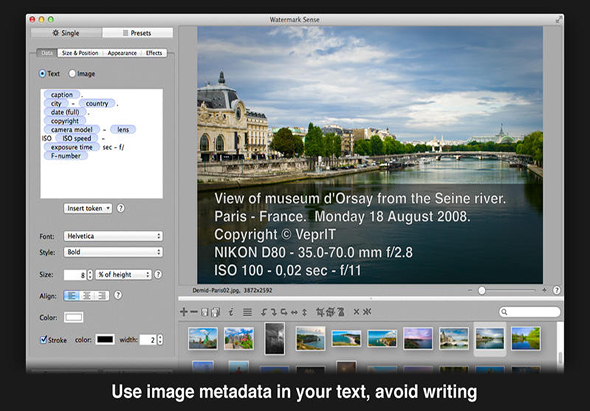This screenshot has height=411, width=590.
Task: Click the Size value input field
Action: (x=75, y=275)
